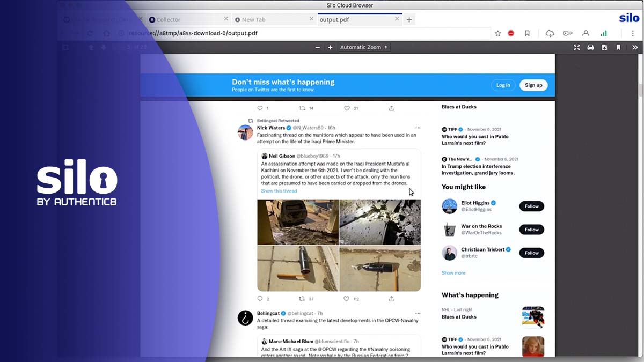This screenshot has height=362, width=644.
Task: Share the Nick Waters tweet
Action: coord(392,299)
